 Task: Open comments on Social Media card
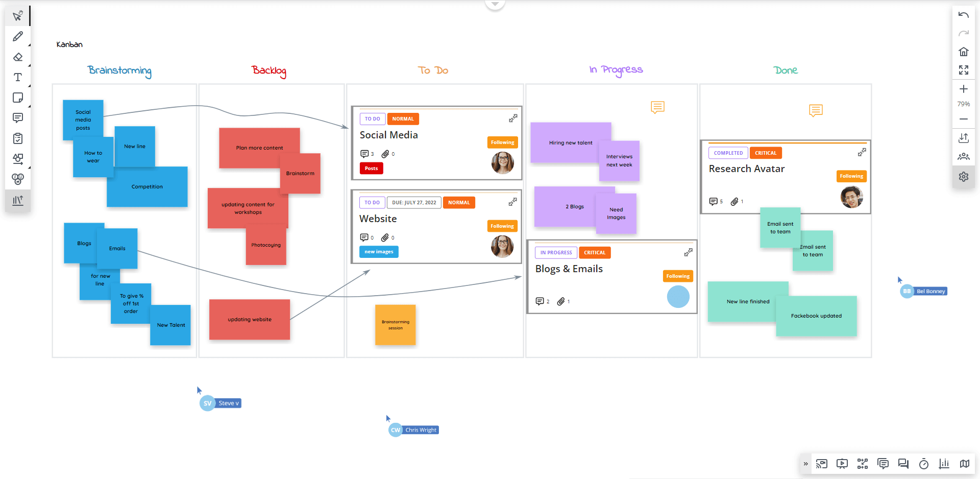coord(367,154)
